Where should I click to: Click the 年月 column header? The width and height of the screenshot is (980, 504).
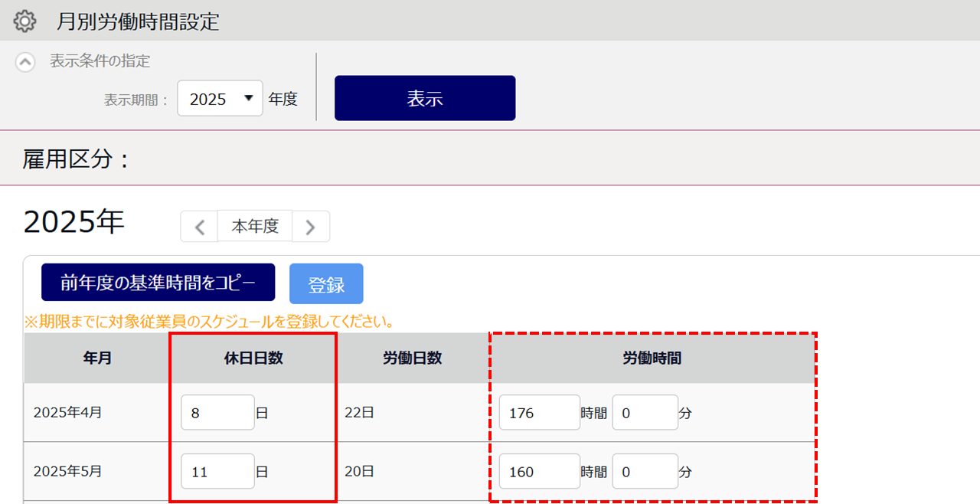coord(98,358)
